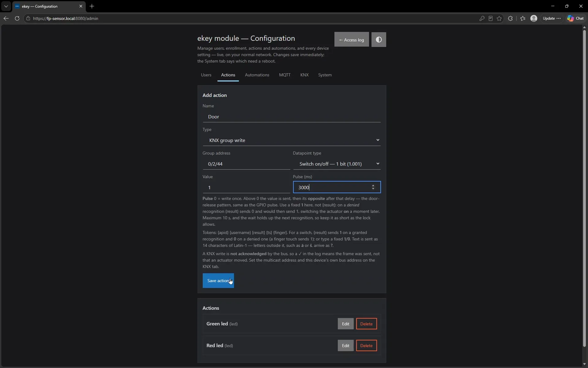
Task: Open a new browser tab
Action: pos(92,6)
